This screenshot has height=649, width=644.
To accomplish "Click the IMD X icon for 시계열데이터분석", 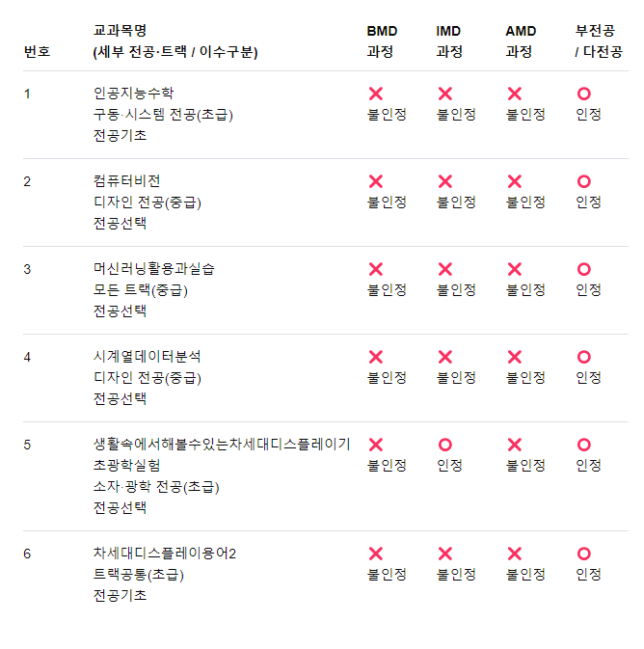I will pos(445,357).
